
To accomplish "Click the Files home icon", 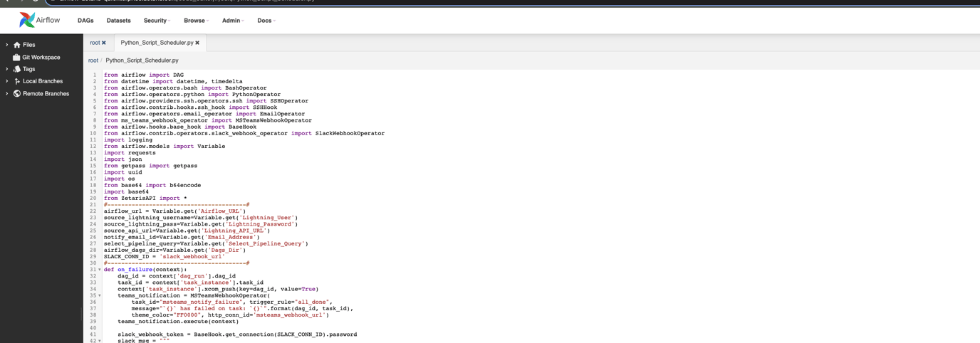I will (17, 45).
